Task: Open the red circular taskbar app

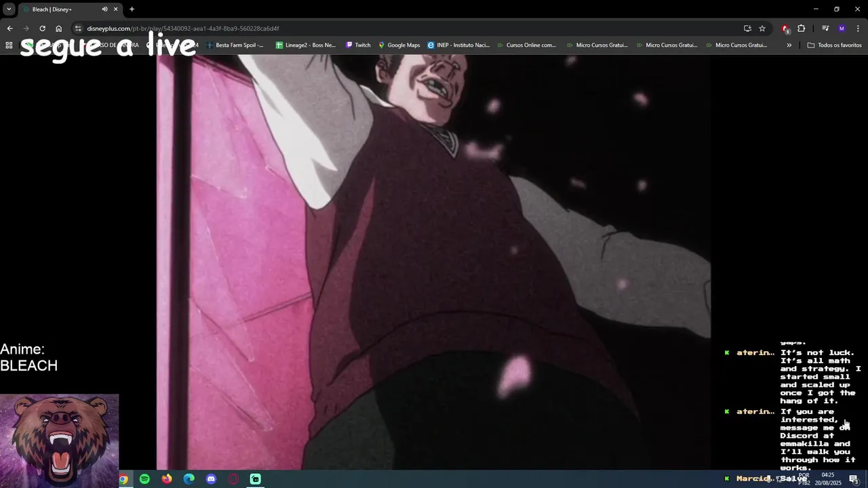Action: click(x=233, y=479)
